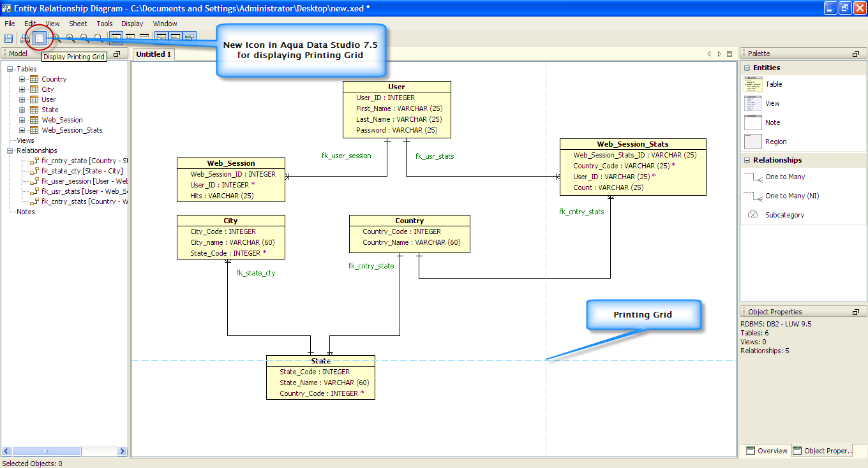Pick the Table entity tool in Palette
Image resolution: width=868 pixels, height=468 pixels.
tap(763, 84)
